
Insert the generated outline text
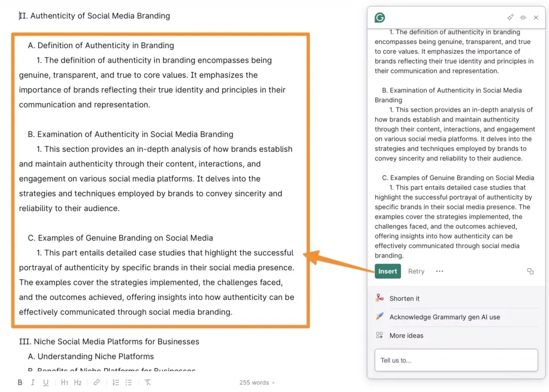388,272
